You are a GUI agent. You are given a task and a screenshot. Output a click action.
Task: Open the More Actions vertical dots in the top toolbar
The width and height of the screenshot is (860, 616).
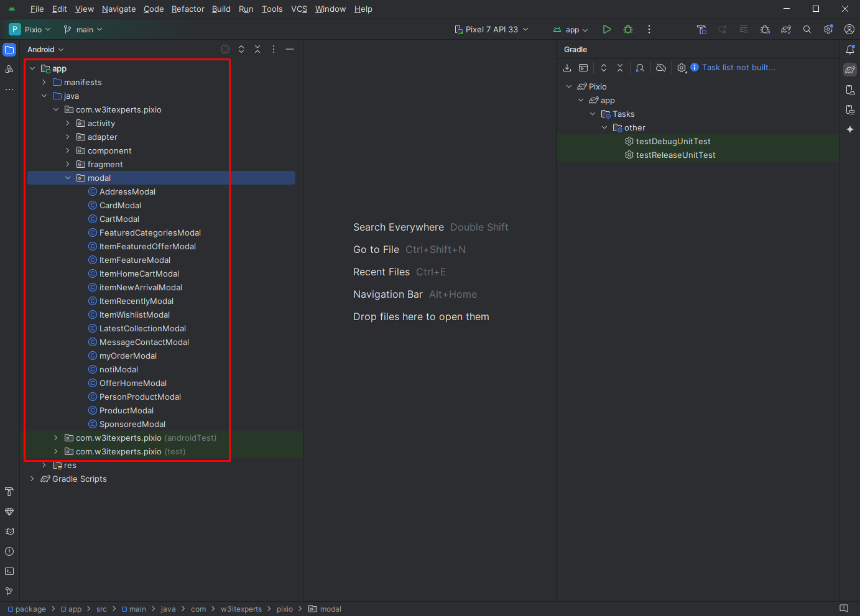click(x=649, y=29)
